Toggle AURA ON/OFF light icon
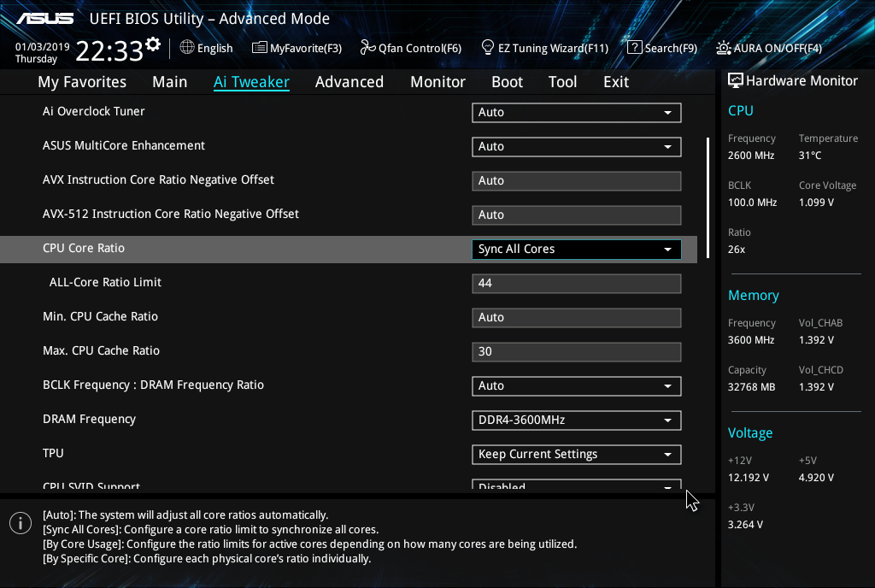Image resolution: width=875 pixels, height=588 pixels. coord(724,48)
